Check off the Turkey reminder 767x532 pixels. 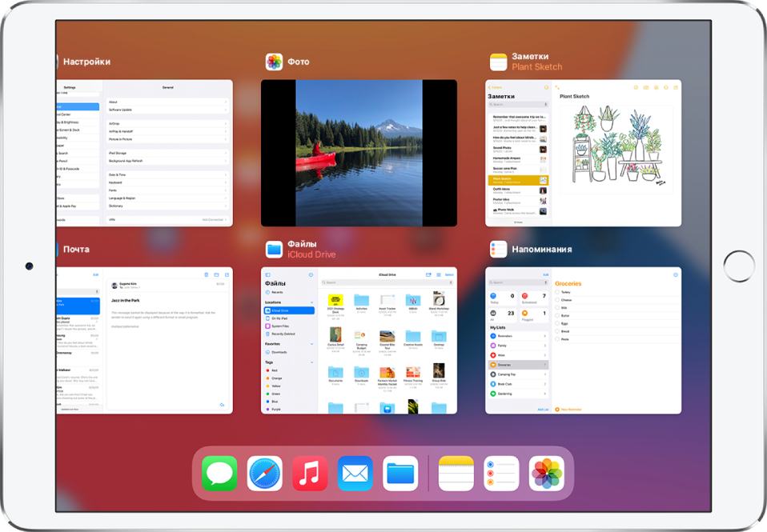click(x=557, y=293)
